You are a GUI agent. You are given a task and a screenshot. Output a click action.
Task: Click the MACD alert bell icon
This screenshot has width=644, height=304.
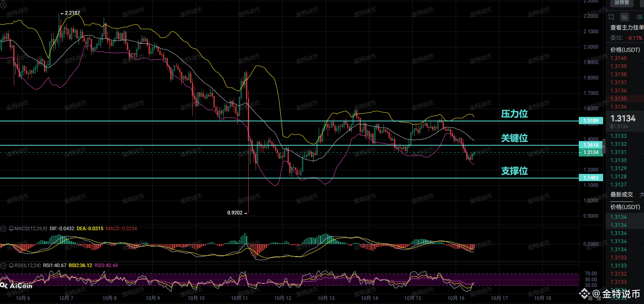pyautogui.click(x=11, y=229)
